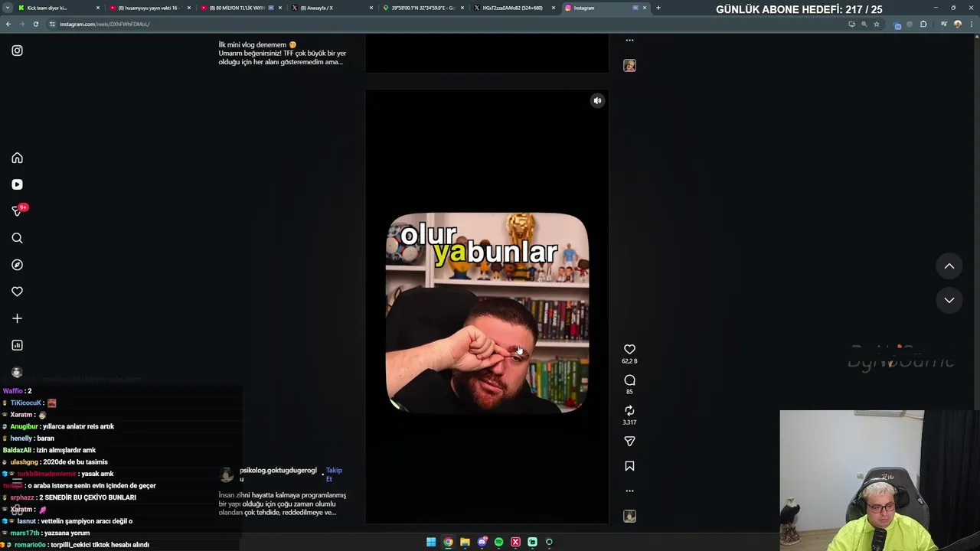Bookmark this page with the star
The width and height of the screenshot is (980, 551).
[x=877, y=24]
